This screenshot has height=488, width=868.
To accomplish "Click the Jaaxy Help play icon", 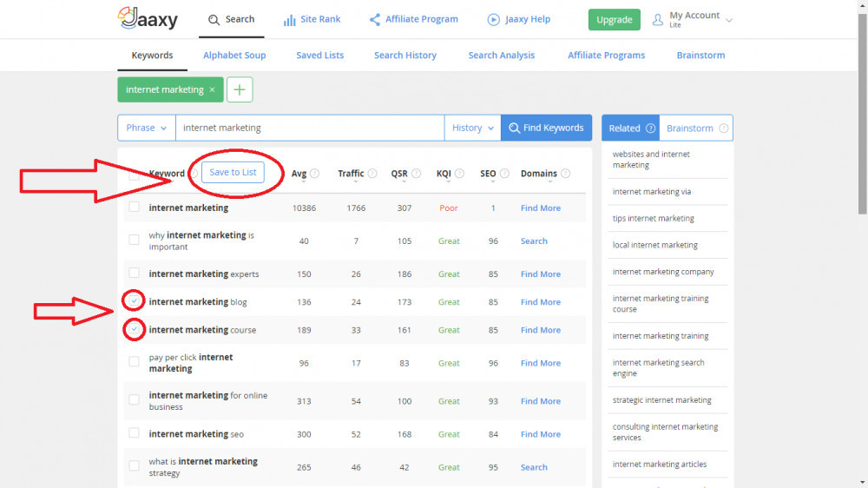I will click(x=493, y=20).
